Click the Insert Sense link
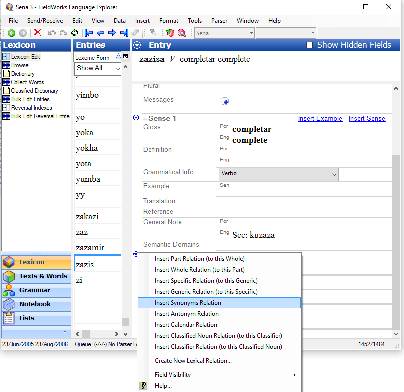The width and height of the screenshot is (404, 392). tap(367, 119)
